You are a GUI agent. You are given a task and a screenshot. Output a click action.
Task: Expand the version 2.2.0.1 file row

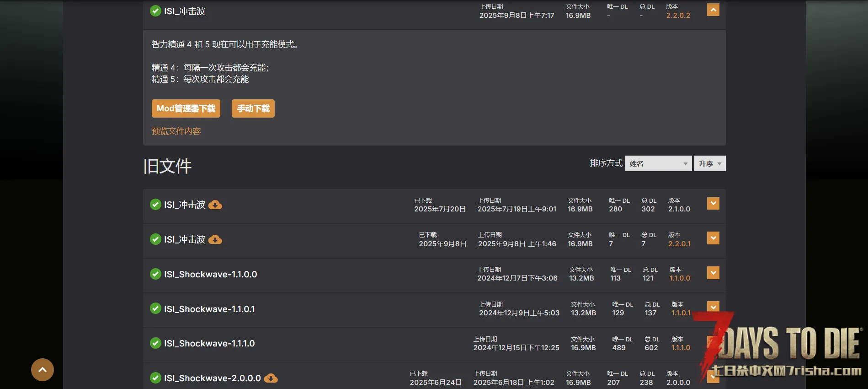pos(713,238)
